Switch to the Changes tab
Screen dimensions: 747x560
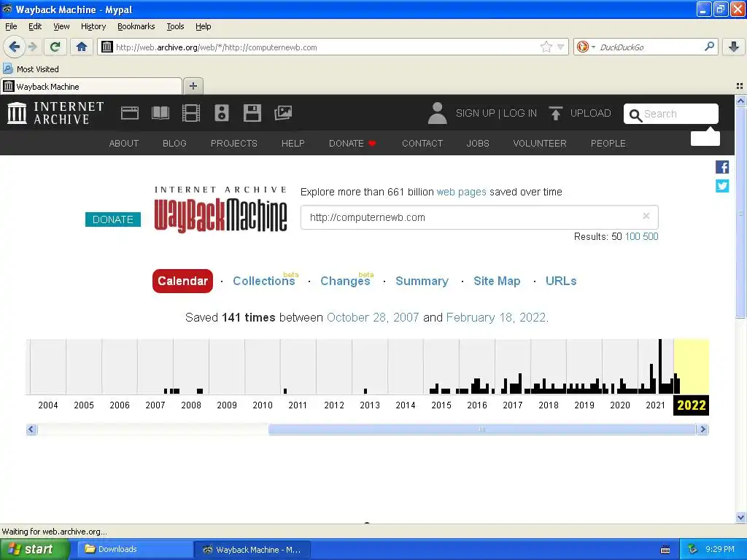coord(345,281)
